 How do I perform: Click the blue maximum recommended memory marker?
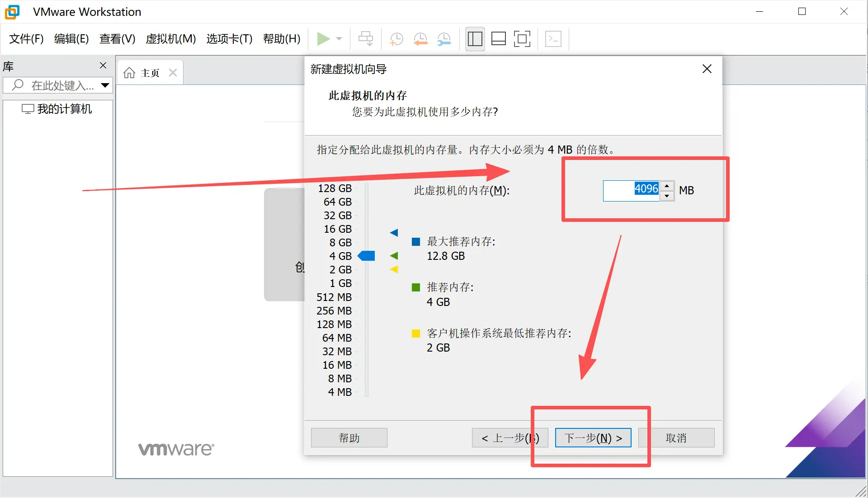[394, 233]
